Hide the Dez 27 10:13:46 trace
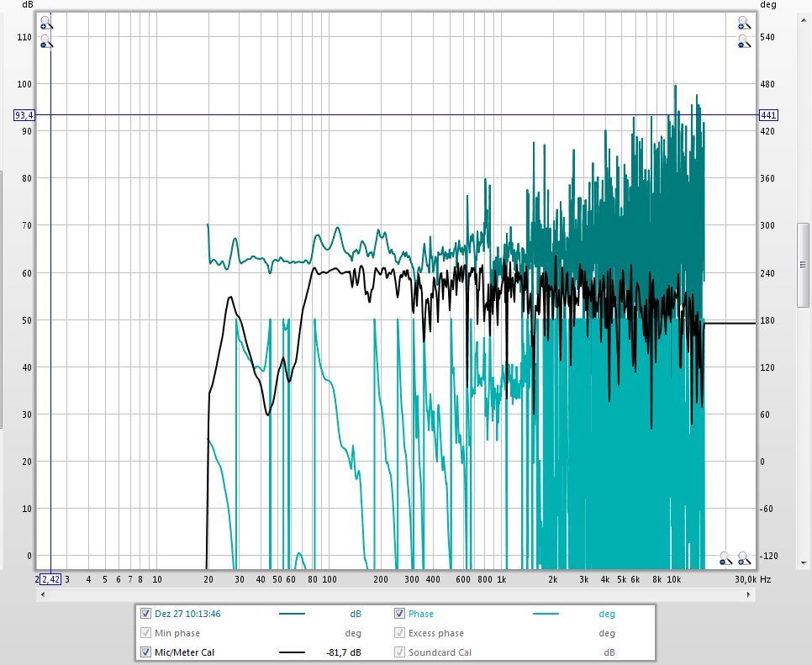 click(x=146, y=614)
